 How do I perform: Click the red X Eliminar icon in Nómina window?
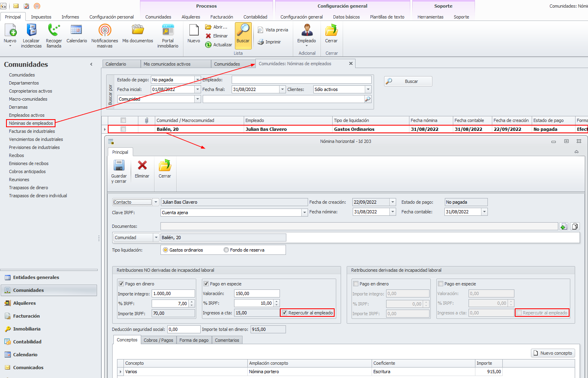pyautogui.click(x=142, y=166)
